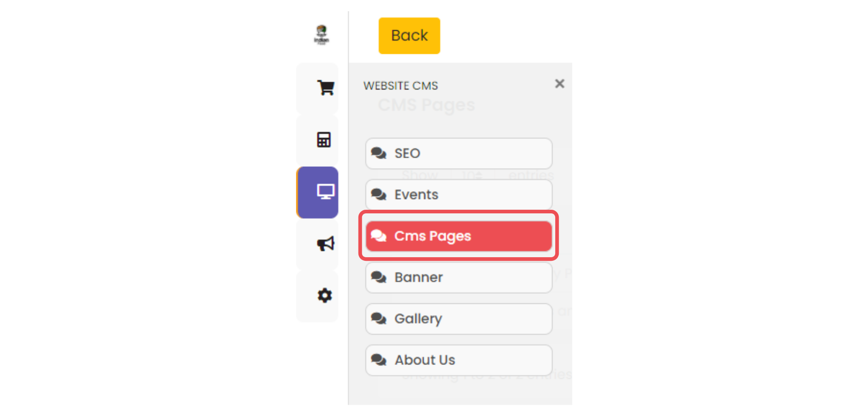Open the megaphone marketing sidebar icon
868x410 pixels.
tap(325, 244)
